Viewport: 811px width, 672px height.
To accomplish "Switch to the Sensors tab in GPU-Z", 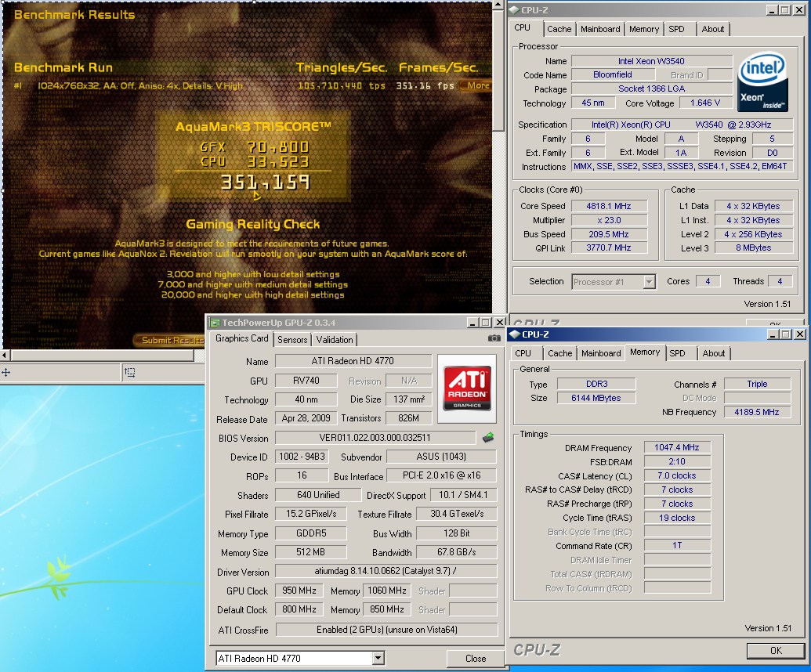I will click(292, 340).
